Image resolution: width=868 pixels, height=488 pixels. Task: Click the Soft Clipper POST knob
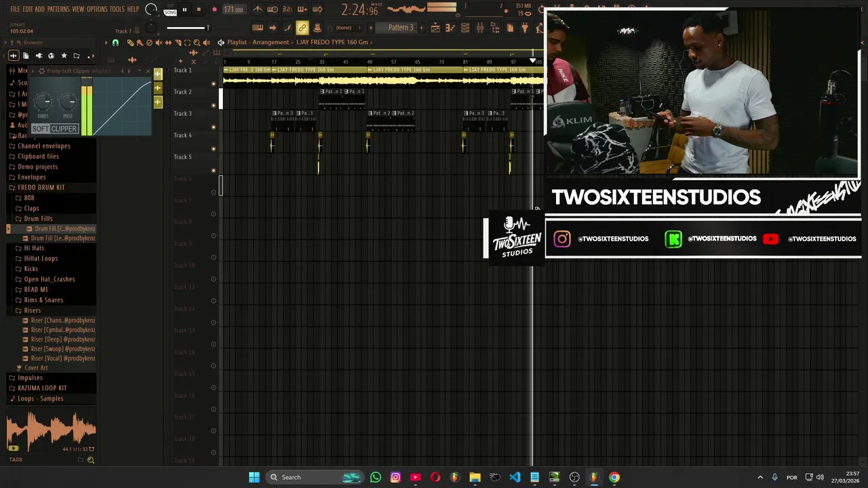pos(68,102)
